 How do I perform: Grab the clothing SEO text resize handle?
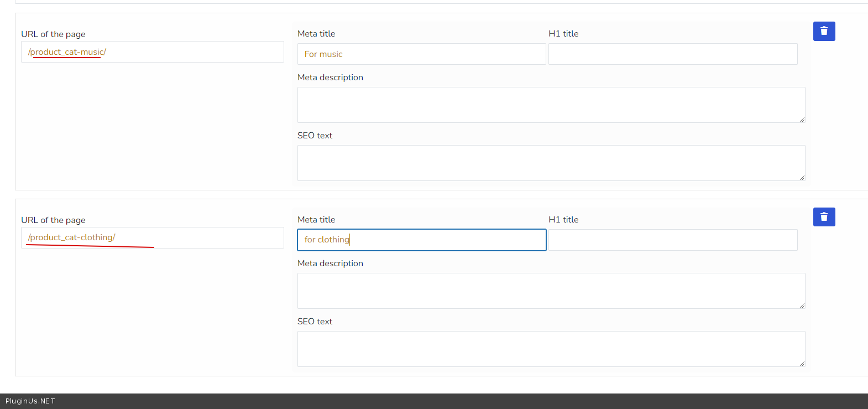tap(802, 364)
